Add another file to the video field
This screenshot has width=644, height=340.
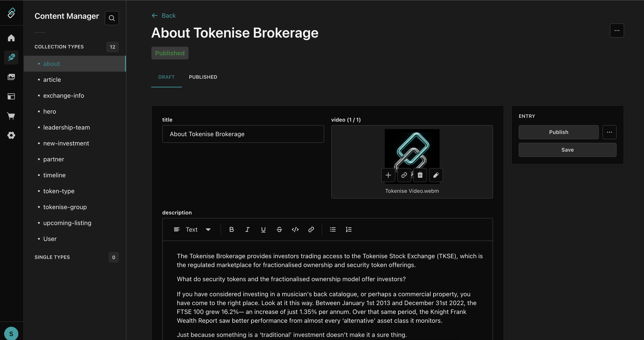click(388, 175)
